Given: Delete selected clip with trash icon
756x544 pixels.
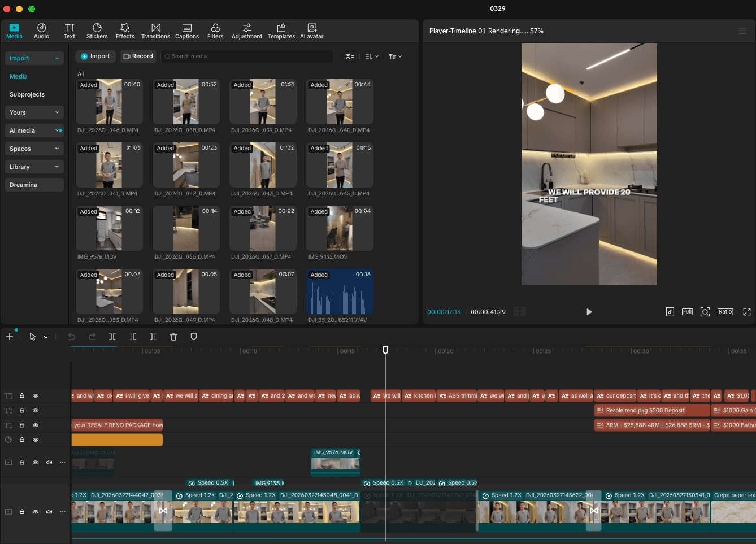Looking at the screenshot, I should pos(173,337).
